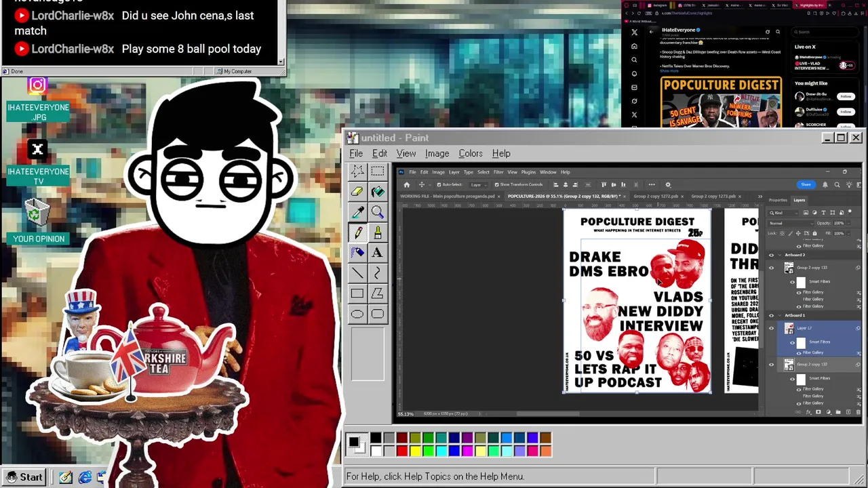Select the Free-Form Select tool in Paint
868x488 pixels.
357,171
